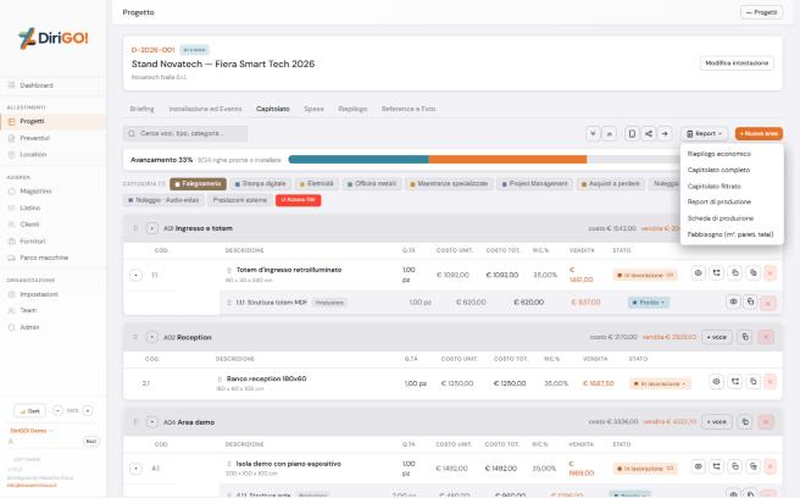This screenshot has height=498, width=800.
Task: Click eye icon on Totem d'ingresso row
Action: point(698,273)
